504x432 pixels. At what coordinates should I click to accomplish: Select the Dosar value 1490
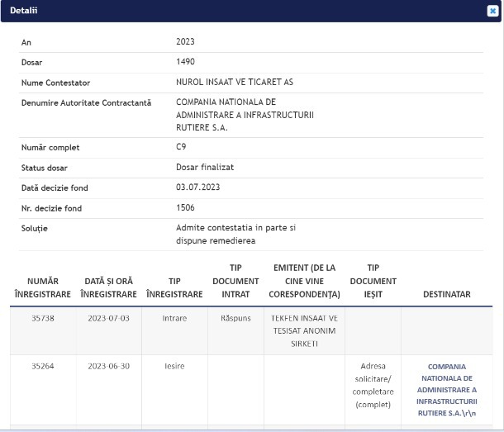click(185, 61)
